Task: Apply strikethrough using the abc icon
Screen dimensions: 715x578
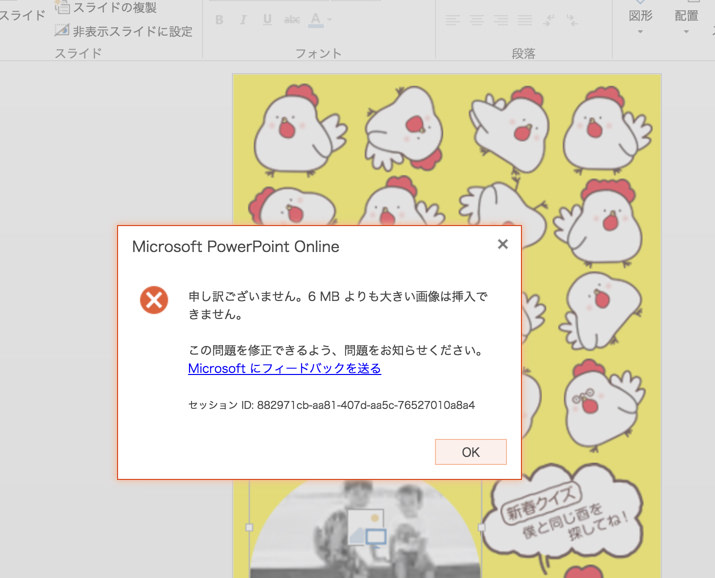Action: [x=292, y=20]
